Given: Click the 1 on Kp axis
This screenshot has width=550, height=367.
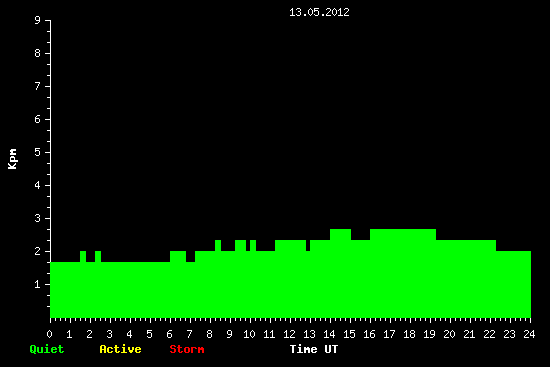Looking at the screenshot, I should click(x=38, y=284).
